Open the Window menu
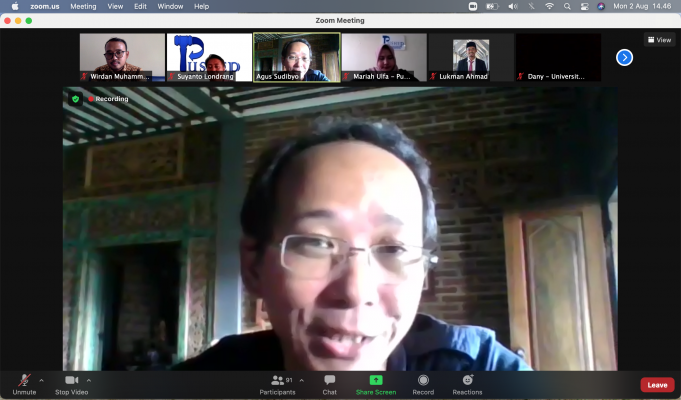Image resolution: width=681 pixels, height=400 pixels. 170,6
